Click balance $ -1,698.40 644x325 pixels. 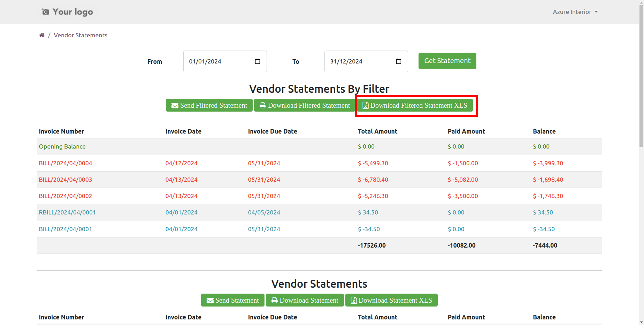pos(548,180)
